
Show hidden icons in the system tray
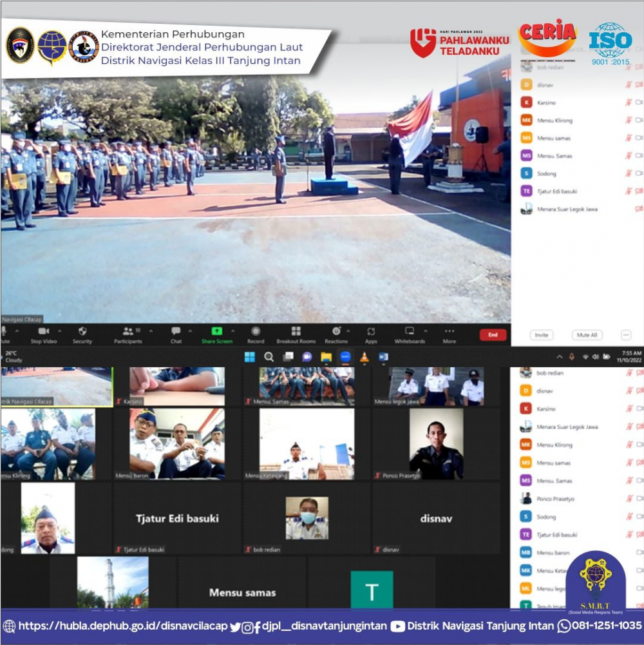(x=559, y=357)
